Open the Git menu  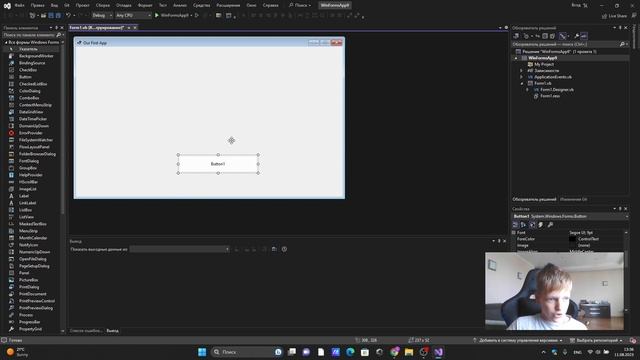[67, 5]
